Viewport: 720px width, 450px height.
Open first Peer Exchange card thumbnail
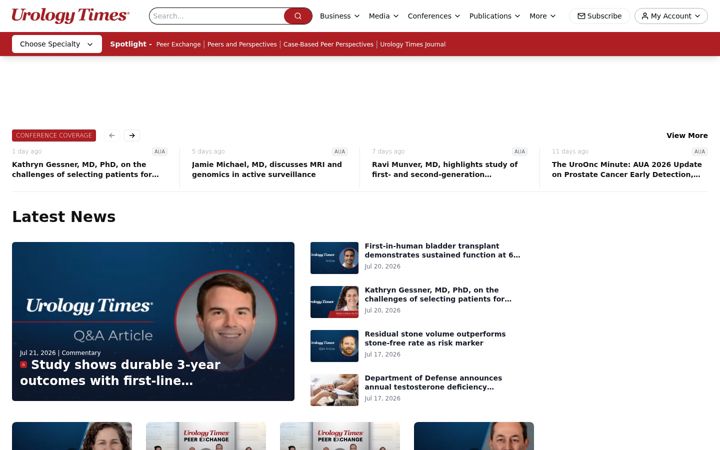pyautogui.click(x=206, y=436)
